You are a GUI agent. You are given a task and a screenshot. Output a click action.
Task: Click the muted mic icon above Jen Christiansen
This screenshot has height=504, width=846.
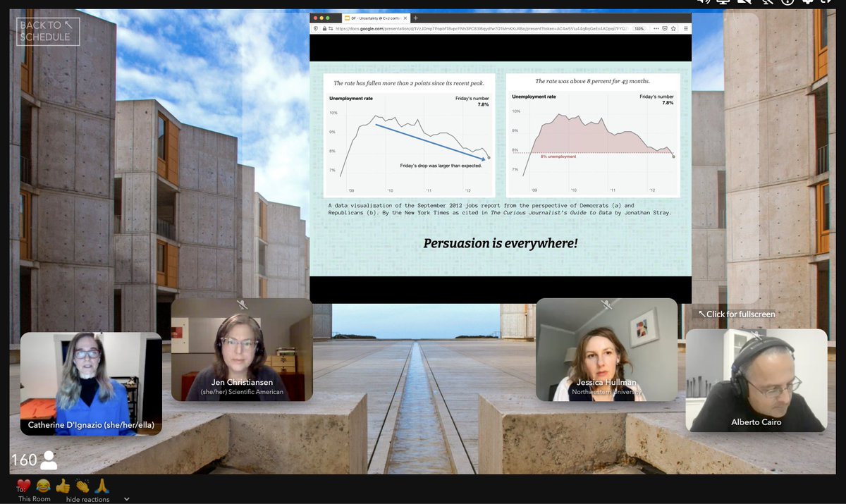point(242,305)
